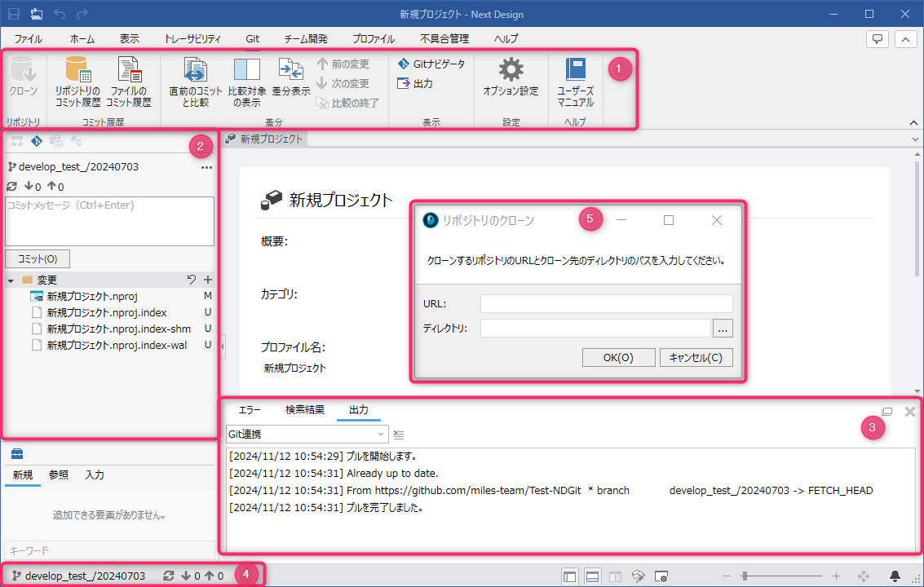The width and height of the screenshot is (924, 587).
Task: Open the notifications bell
Action: point(895,576)
